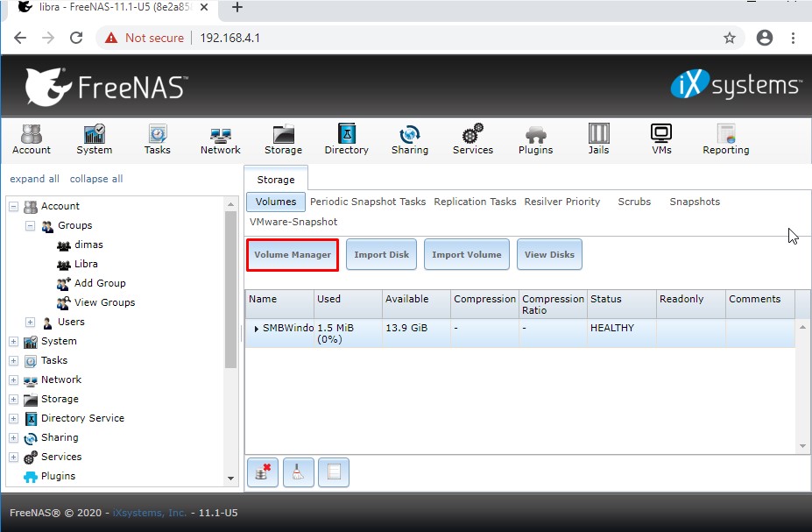The image size is (812, 532).
Task: Expand the Directory Service tree node
Action: coord(13,419)
